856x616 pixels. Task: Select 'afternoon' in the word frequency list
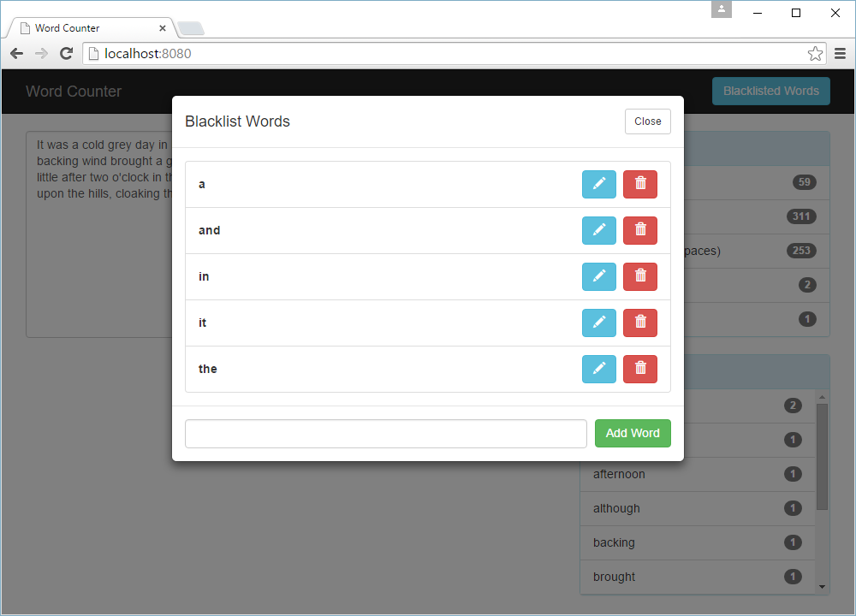697,474
